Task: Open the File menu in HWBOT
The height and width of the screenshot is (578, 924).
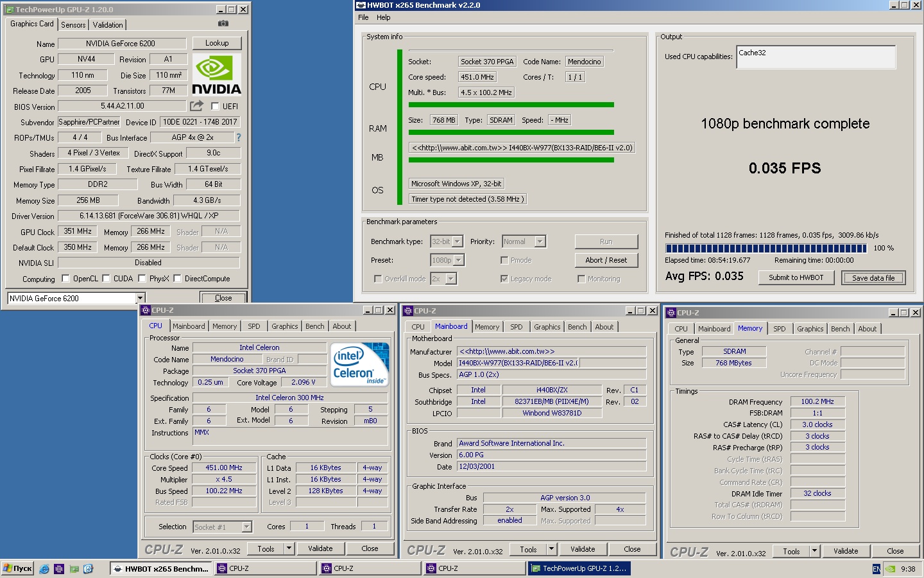Action: (363, 17)
